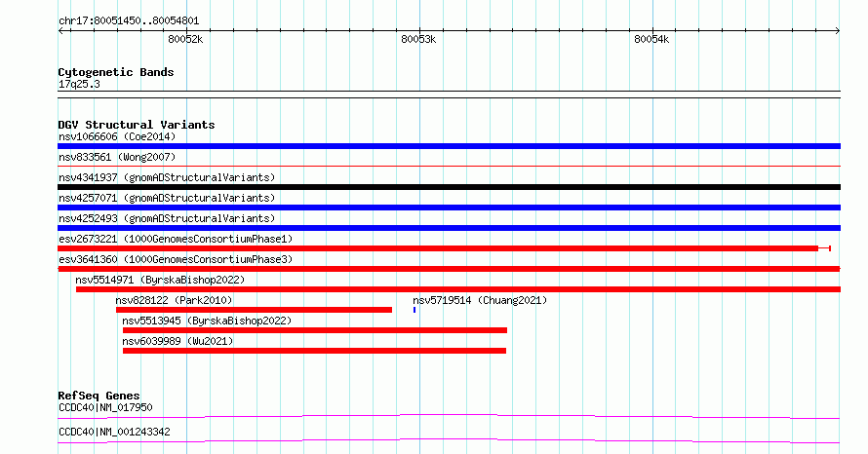Click the magenta line for CCDC40|NM_017950
Screen dimensions: 868x454
coord(449,416)
